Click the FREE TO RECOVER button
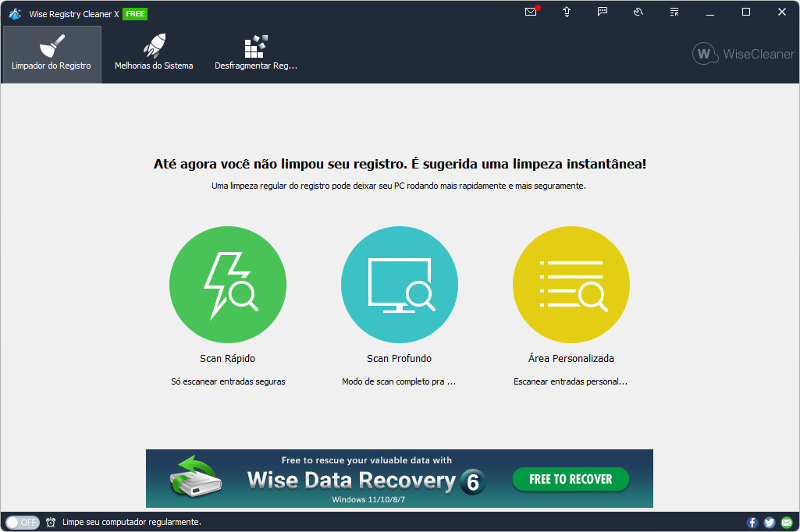This screenshot has width=800, height=532. coord(571,480)
